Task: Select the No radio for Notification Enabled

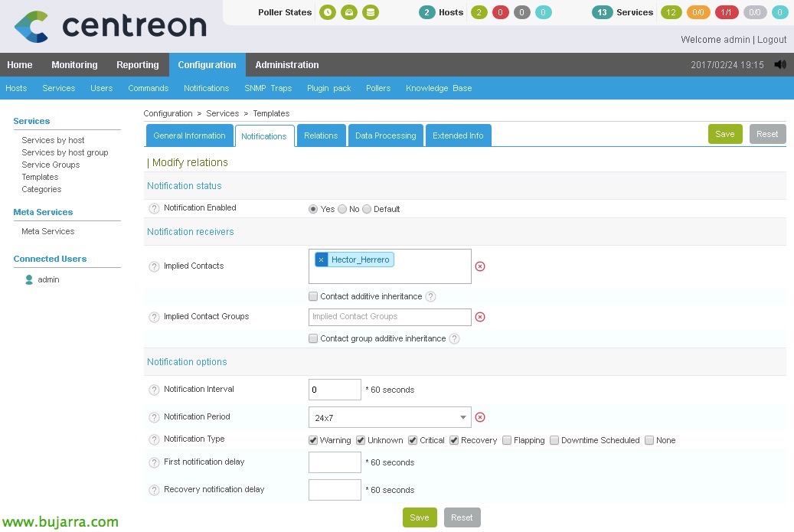Action: (342, 209)
